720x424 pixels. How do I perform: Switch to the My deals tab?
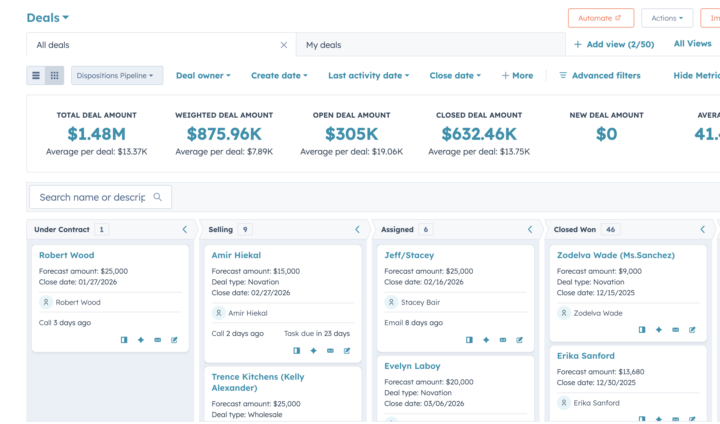point(324,45)
